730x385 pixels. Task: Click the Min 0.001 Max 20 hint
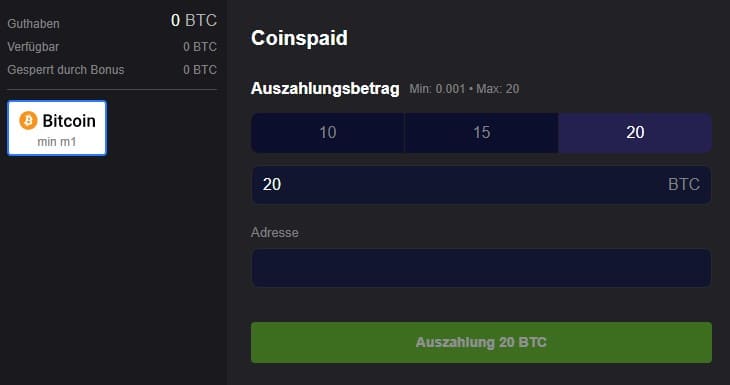tap(464, 89)
